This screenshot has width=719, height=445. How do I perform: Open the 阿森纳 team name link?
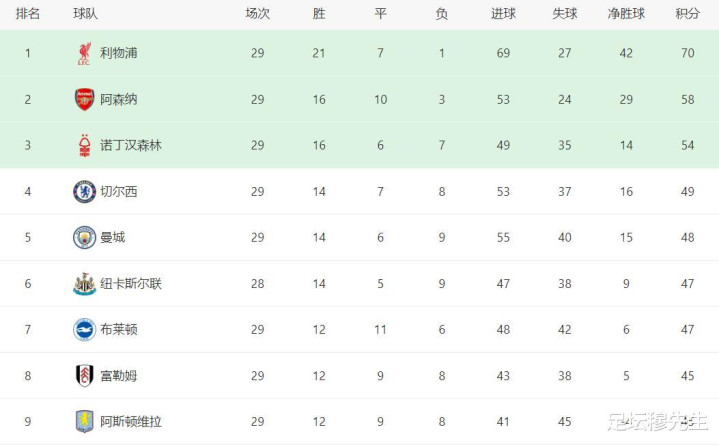(119, 100)
